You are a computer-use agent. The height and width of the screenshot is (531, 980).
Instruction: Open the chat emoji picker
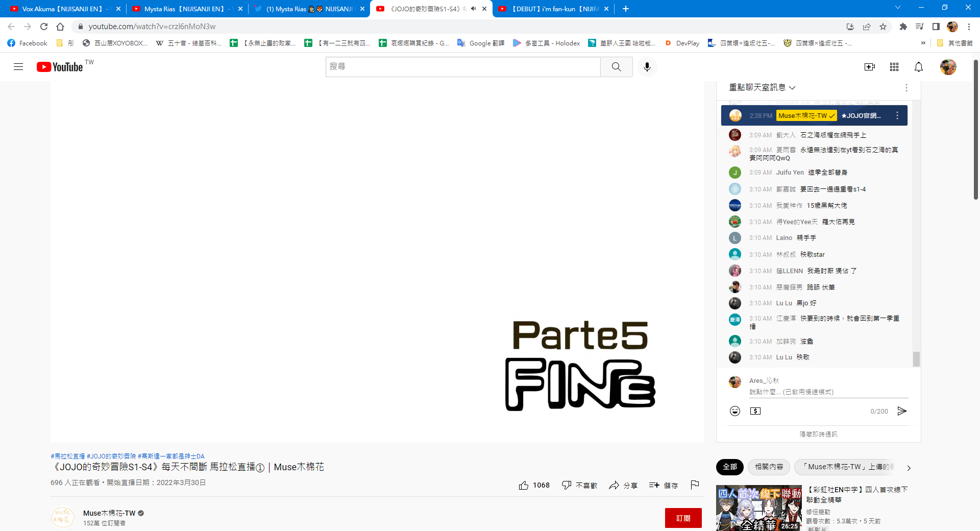734,411
